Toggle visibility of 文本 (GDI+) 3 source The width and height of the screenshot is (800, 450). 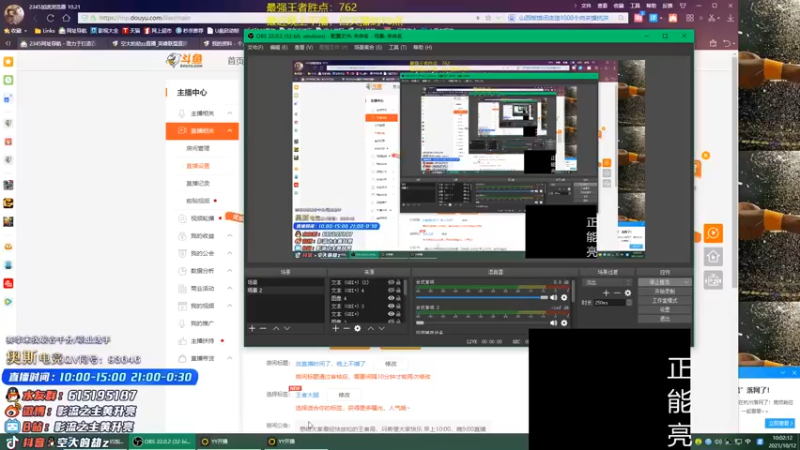pyautogui.click(x=391, y=306)
